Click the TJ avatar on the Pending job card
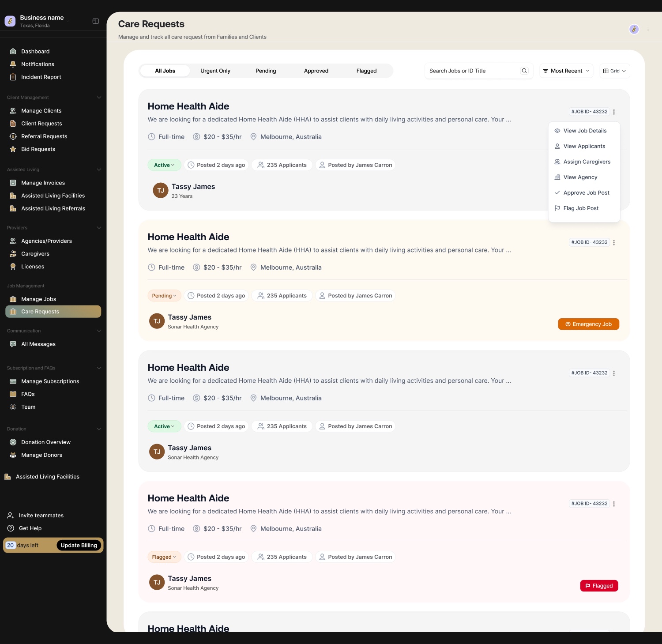The width and height of the screenshot is (662, 644). tap(157, 321)
